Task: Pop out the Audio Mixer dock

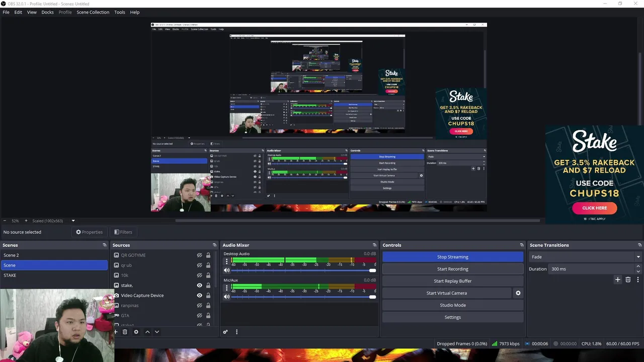Action: pyautogui.click(x=374, y=245)
